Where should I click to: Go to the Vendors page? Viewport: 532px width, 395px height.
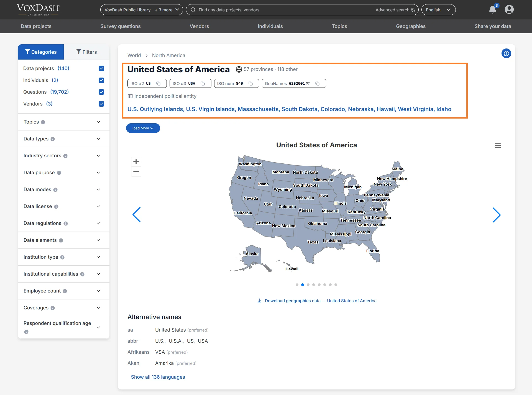pyautogui.click(x=199, y=26)
